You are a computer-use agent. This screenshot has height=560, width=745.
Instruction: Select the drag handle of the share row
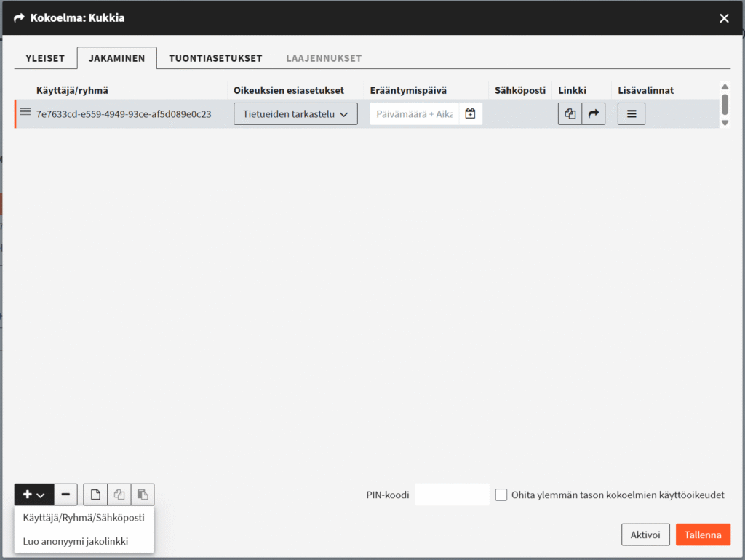click(x=25, y=113)
